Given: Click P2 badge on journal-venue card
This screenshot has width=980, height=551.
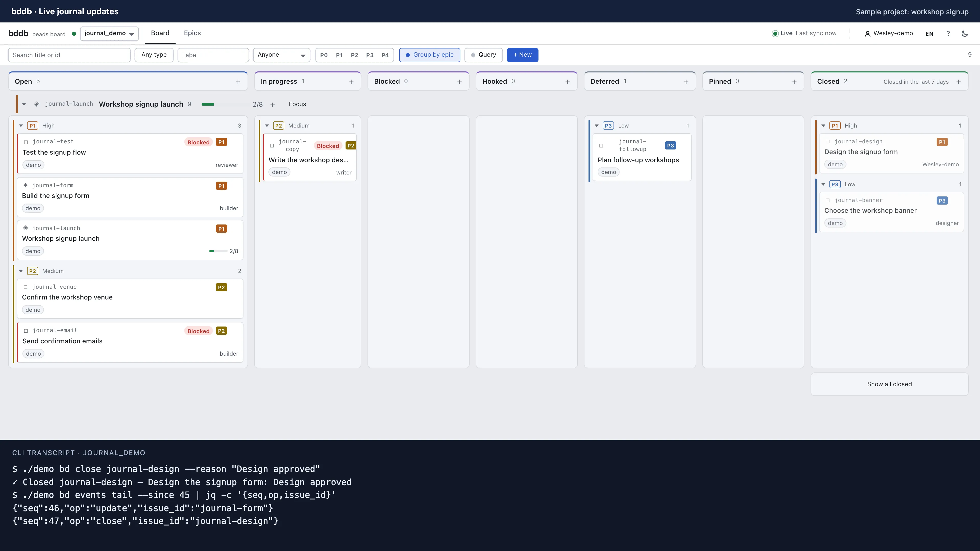Looking at the screenshot, I should tap(222, 287).
